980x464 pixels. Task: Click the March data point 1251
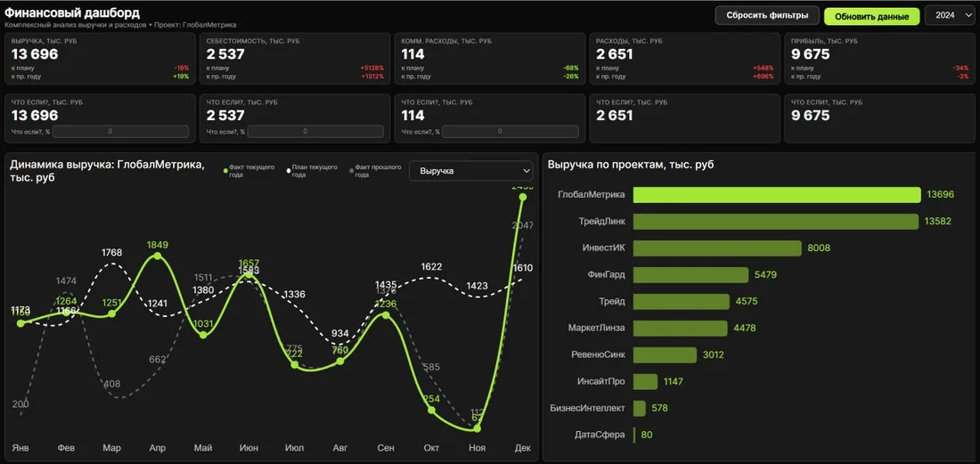pyautogui.click(x=112, y=313)
